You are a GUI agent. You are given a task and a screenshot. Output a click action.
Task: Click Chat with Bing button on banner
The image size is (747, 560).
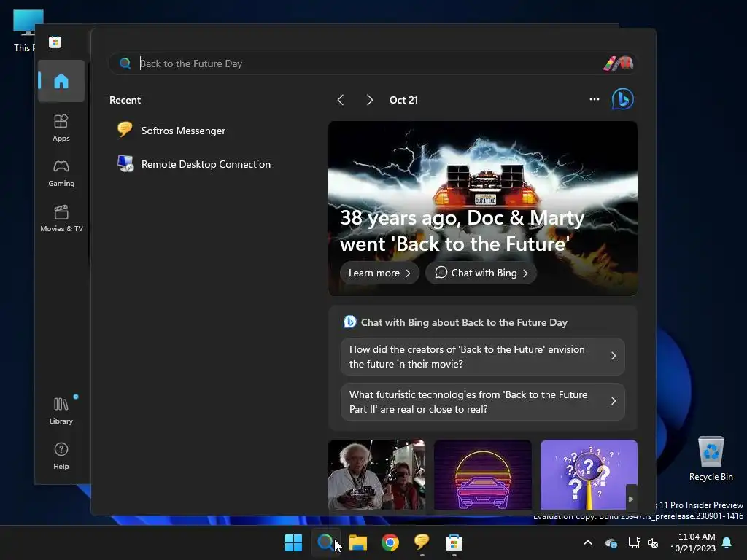pyautogui.click(x=481, y=273)
